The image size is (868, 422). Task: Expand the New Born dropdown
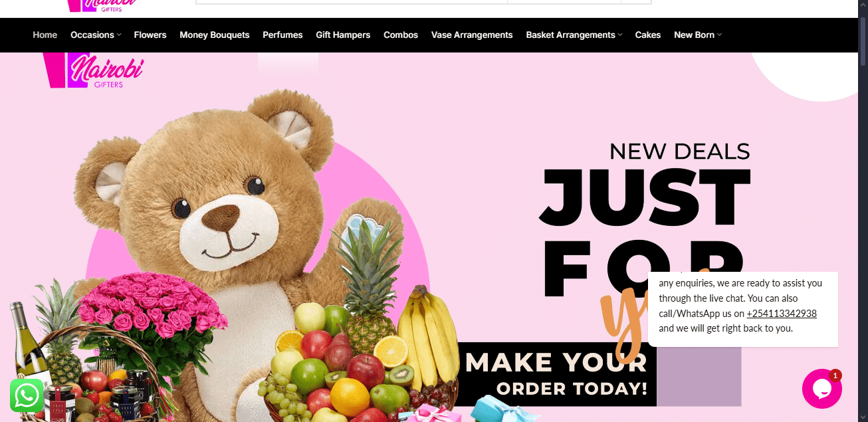click(x=698, y=35)
